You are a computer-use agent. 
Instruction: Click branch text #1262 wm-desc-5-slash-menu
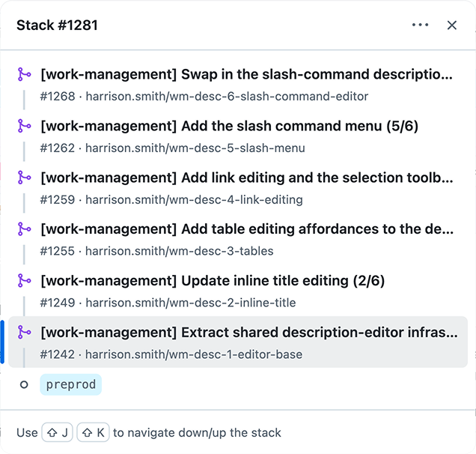[x=172, y=148]
